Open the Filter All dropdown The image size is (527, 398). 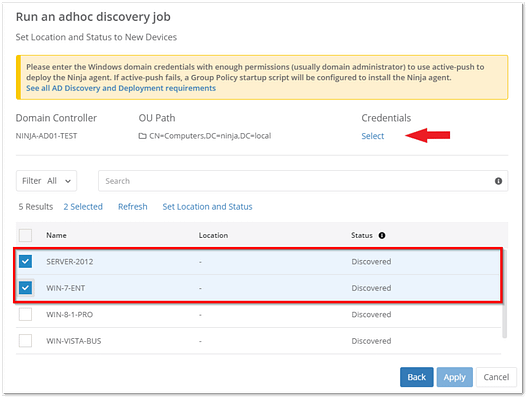46,181
